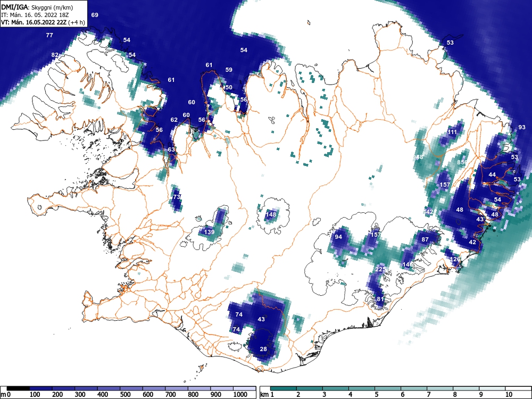Image resolution: width=532 pixels, height=399 pixels.
Task: Select the dark teal km swatch between 1 and 2
Action: pyautogui.click(x=284, y=388)
